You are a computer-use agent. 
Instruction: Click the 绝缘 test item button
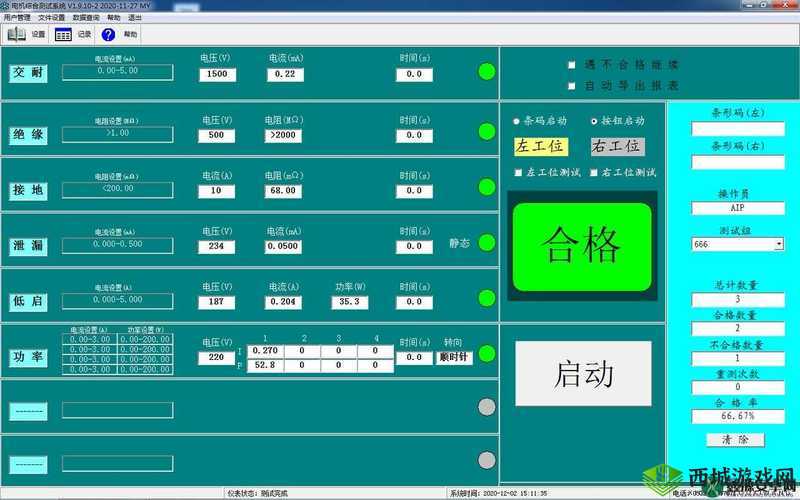coord(28,135)
